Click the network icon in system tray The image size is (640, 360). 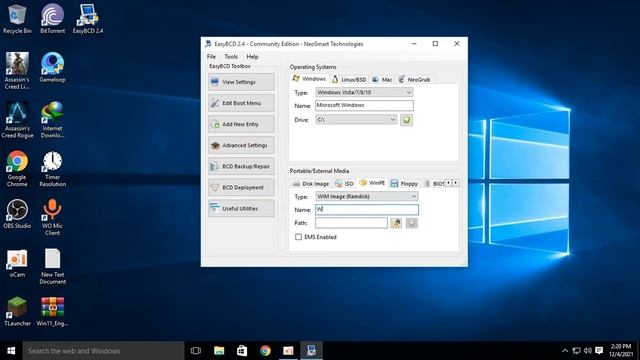pyautogui.click(x=576, y=351)
